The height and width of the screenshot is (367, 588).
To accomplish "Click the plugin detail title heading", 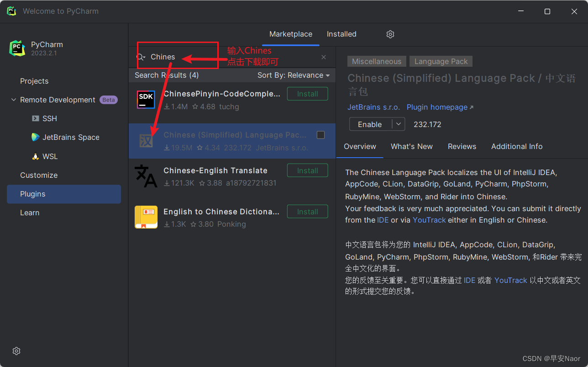I will coord(462,85).
